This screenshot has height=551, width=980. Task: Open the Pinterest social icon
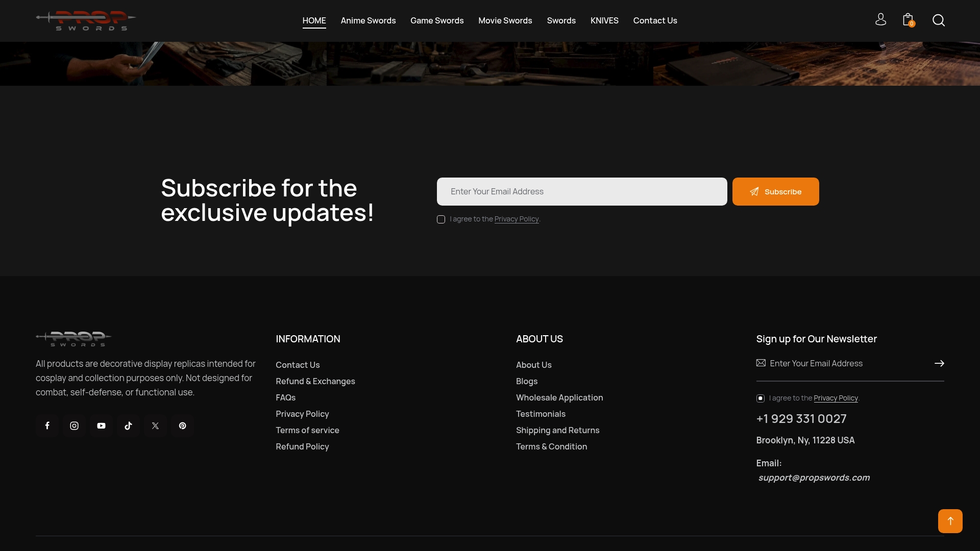[182, 425]
